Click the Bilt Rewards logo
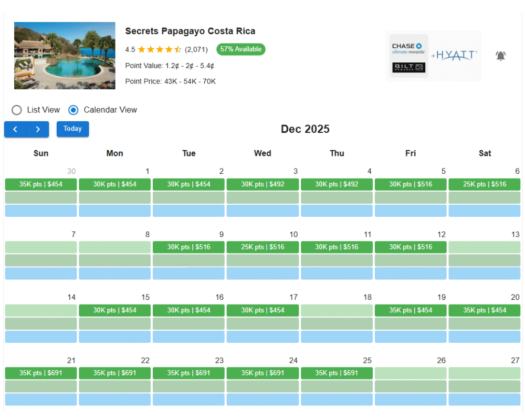This screenshot has height=420, width=525. coord(408,68)
